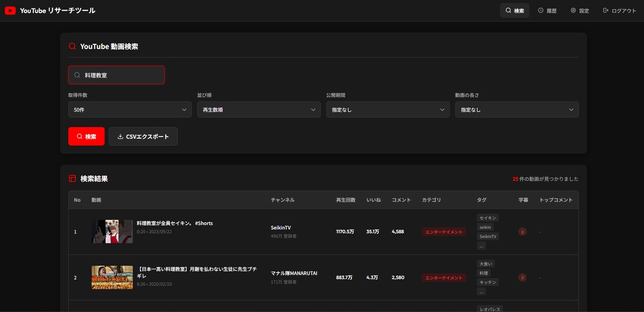This screenshot has width=644, height=312.
Task: Click the 496万 登録者 subscriber text
Action: pyautogui.click(x=283, y=237)
